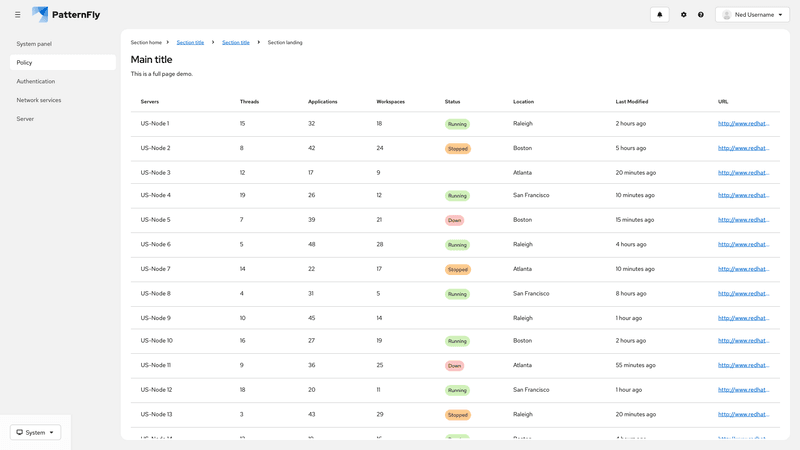Open the URL link for US-Node 12
The height and width of the screenshot is (450, 800).
(743, 390)
